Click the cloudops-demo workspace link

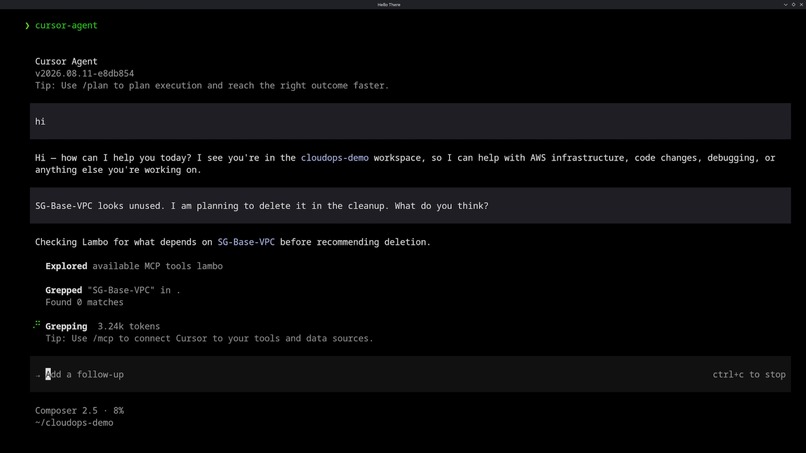coord(335,158)
